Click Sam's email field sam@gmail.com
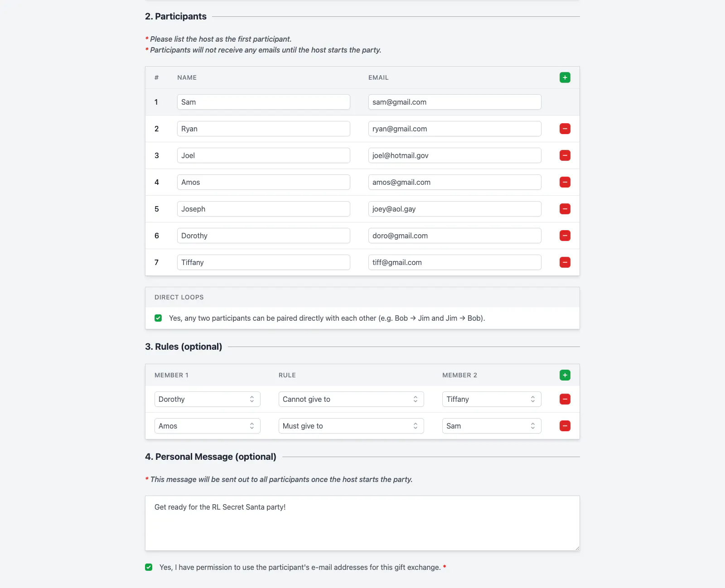 tap(454, 102)
